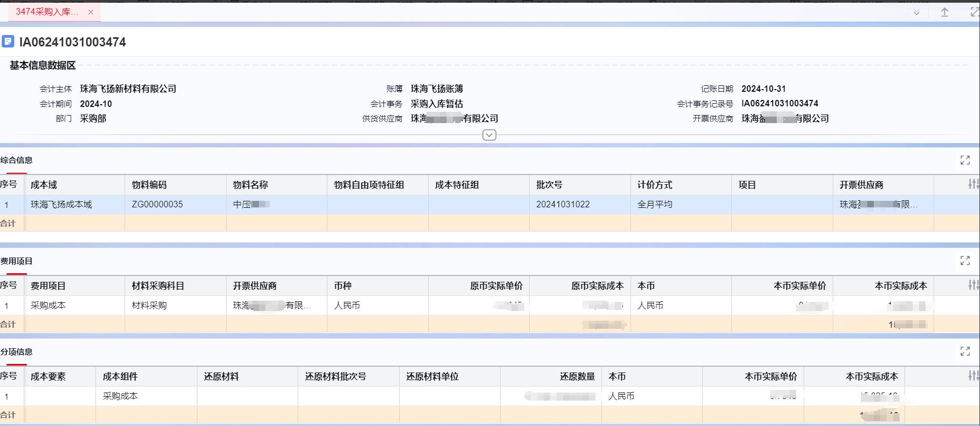Switch to the 综合信息 tab

pos(17,160)
